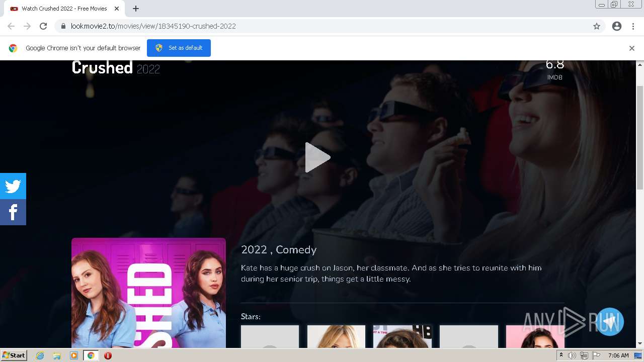Open the Telegram floating button

click(x=610, y=322)
